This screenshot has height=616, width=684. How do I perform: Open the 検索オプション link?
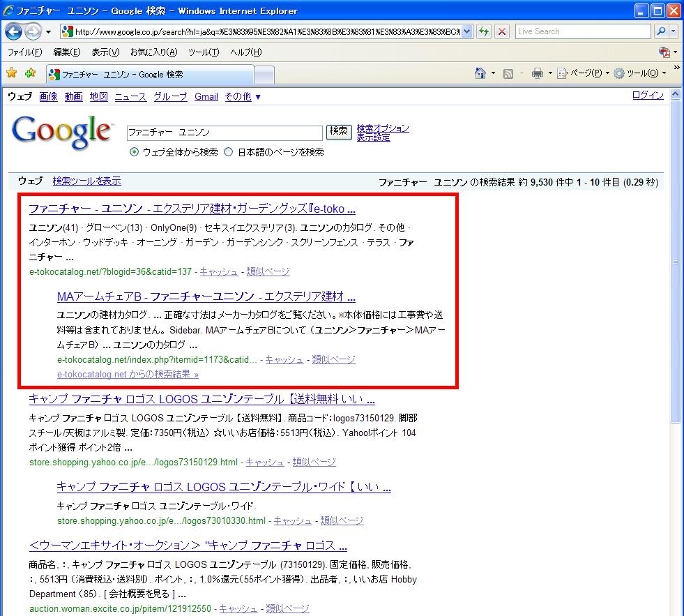coord(383,128)
